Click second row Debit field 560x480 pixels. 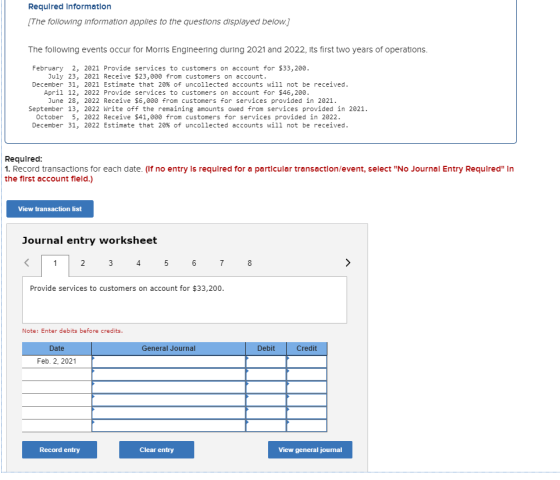point(266,374)
